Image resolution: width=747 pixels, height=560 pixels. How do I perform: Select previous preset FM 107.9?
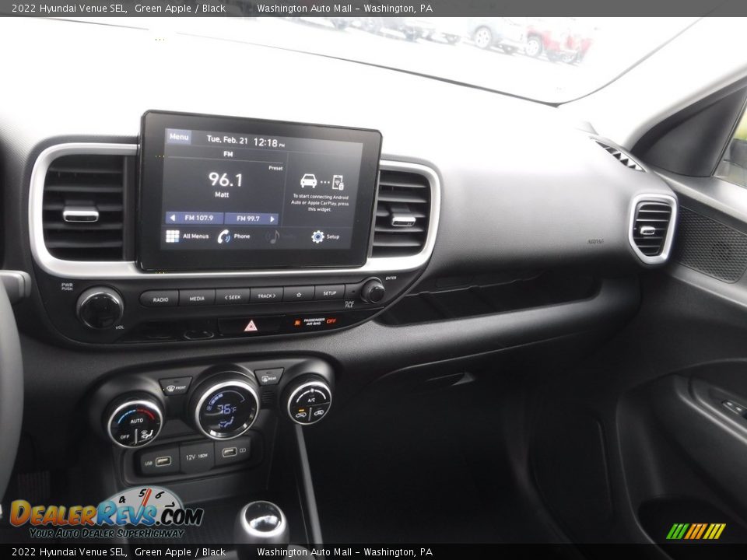[x=195, y=218]
